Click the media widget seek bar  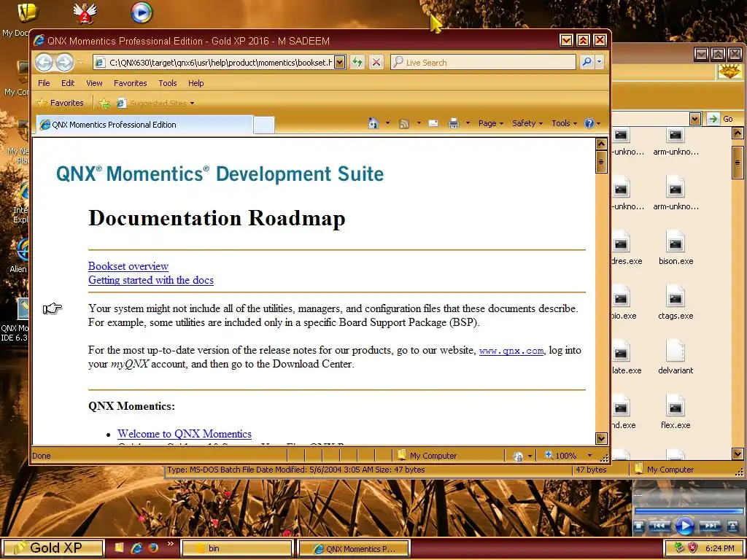689,511
